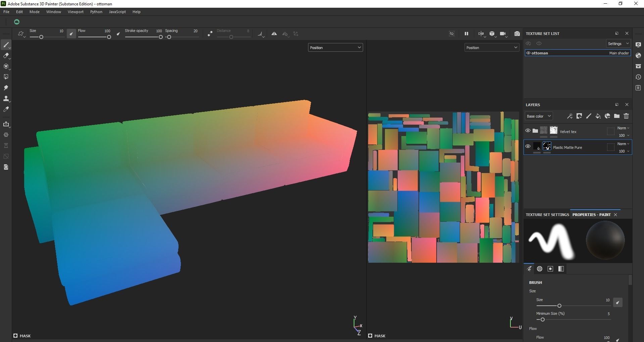Image resolution: width=644 pixels, height=342 pixels.
Task: Change Velvet tex blending mode dropdown
Action: click(623, 128)
